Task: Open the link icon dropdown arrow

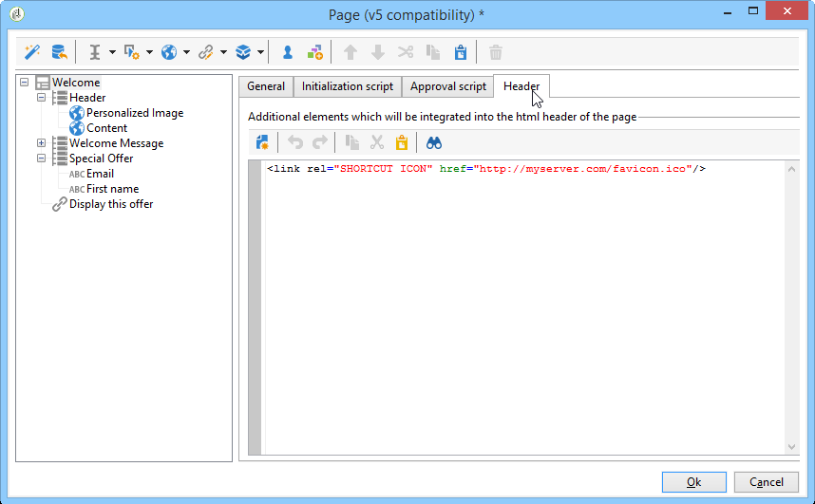Action: tap(223, 52)
